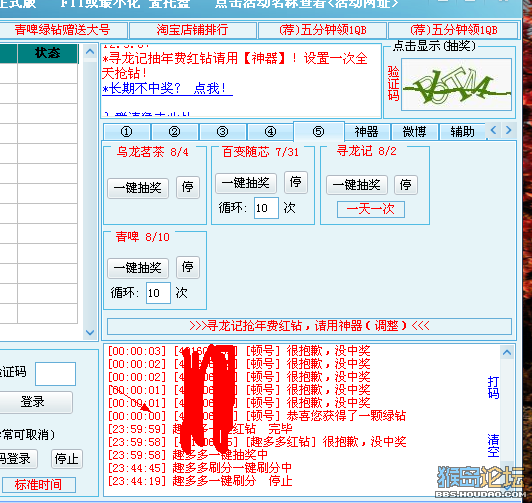Viewport: 532px width, 503px height.
Task: Click the 乌龙茗茶 8/4 group title
Action: (x=152, y=152)
